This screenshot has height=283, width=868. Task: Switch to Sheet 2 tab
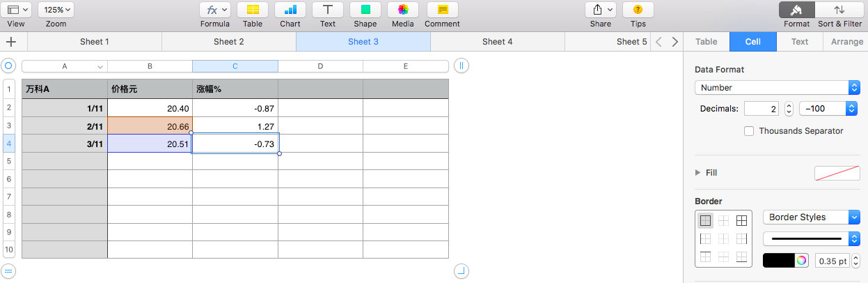click(229, 42)
